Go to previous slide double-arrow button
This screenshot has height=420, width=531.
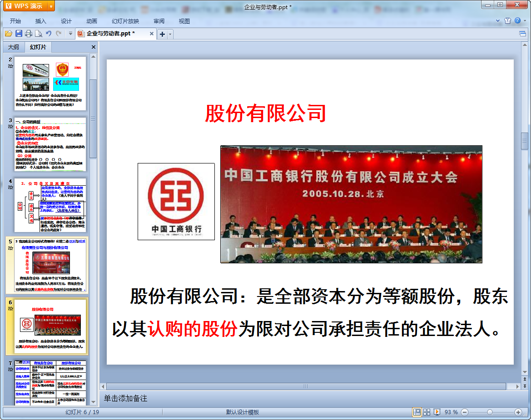click(525, 379)
